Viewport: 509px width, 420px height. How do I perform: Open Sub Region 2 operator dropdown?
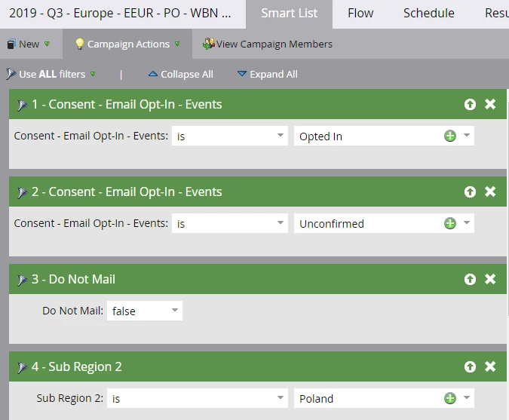[x=198, y=398]
